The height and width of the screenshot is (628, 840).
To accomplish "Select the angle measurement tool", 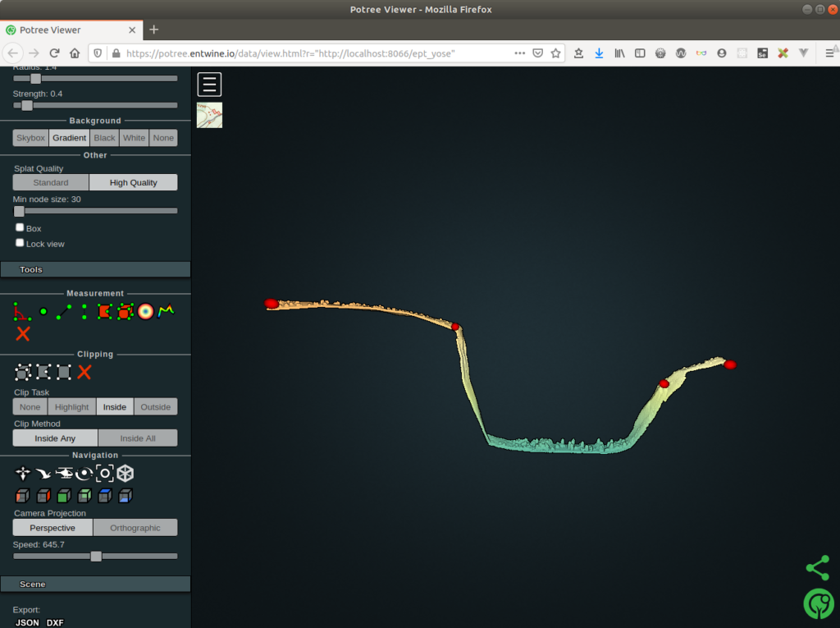I will pyautogui.click(x=21, y=311).
